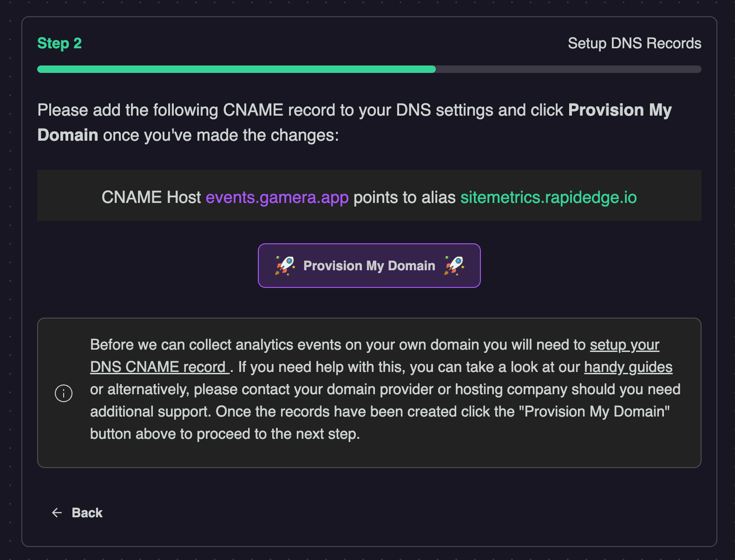
Task: Open the "handy guides" link
Action: pyautogui.click(x=628, y=367)
